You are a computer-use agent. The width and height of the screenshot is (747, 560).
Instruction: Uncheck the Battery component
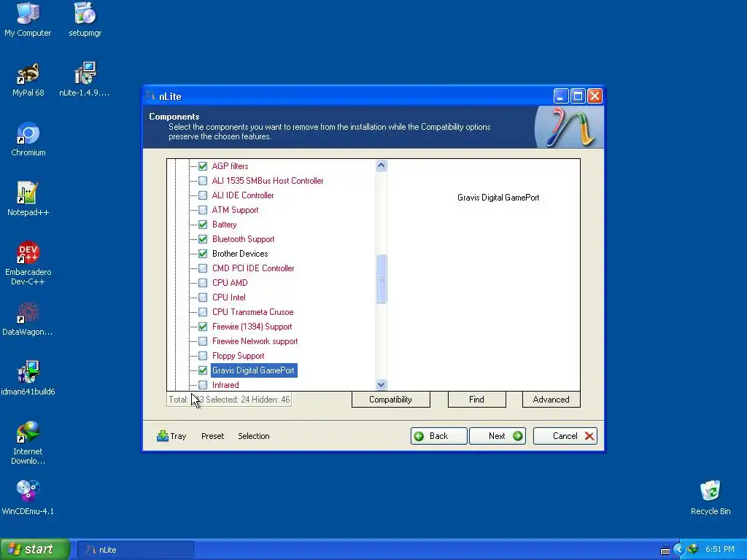tap(203, 225)
